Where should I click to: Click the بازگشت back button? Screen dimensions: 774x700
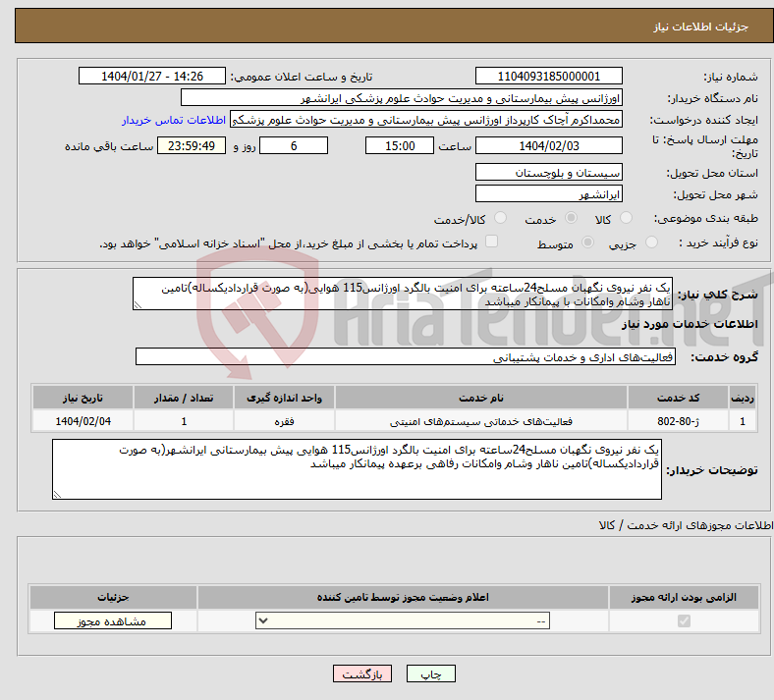point(362,673)
